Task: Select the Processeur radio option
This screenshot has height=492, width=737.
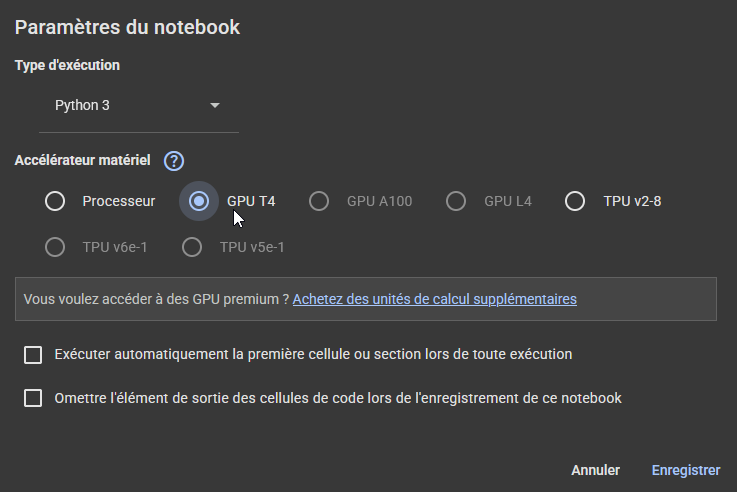Action: point(55,201)
